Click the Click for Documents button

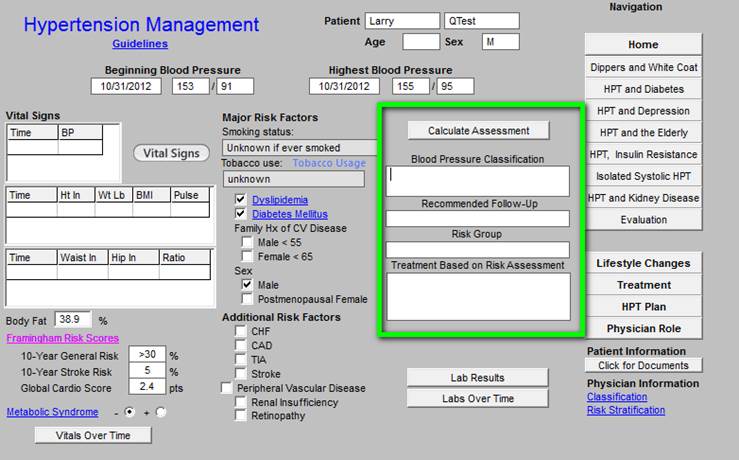[x=643, y=365]
